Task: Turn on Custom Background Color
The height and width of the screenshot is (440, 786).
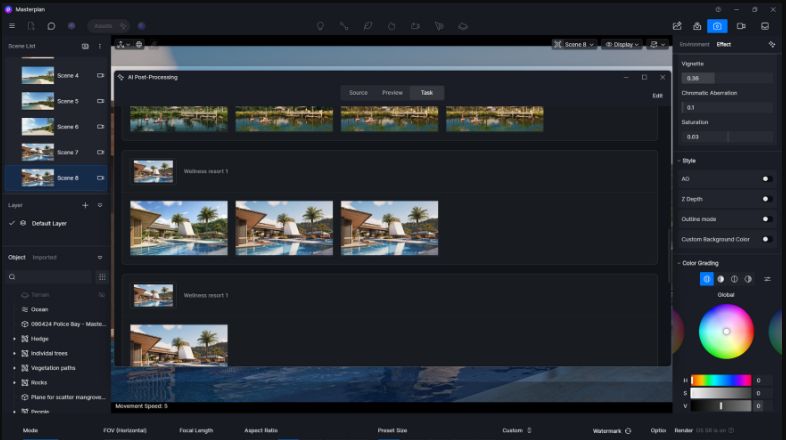Action: [766, 239]
